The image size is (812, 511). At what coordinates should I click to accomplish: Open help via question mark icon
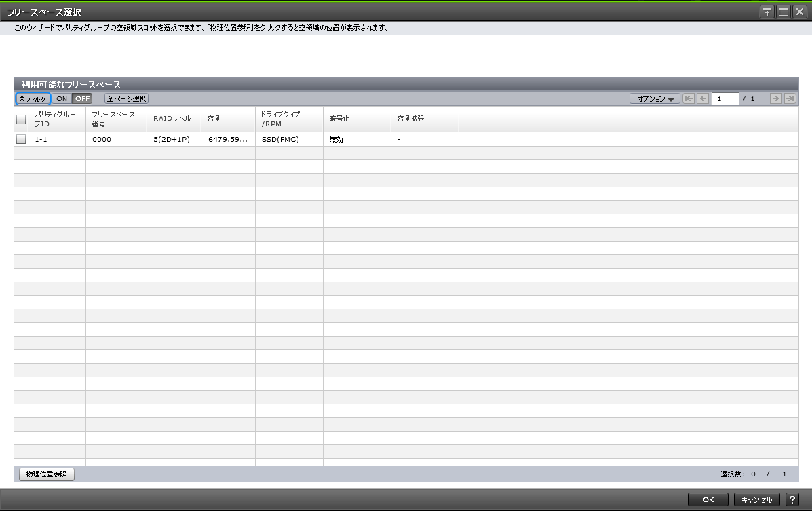click(792, 499)
